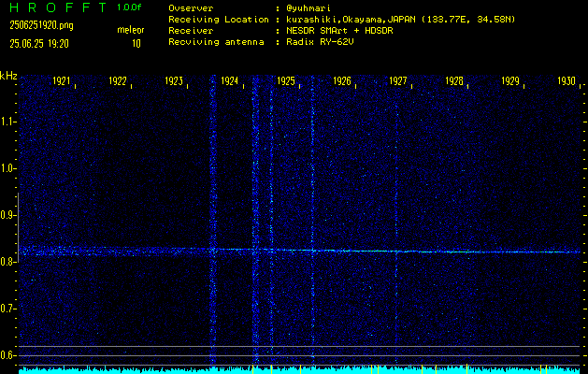
Task: Click the Ovserver label
Action: click(191, 7)
